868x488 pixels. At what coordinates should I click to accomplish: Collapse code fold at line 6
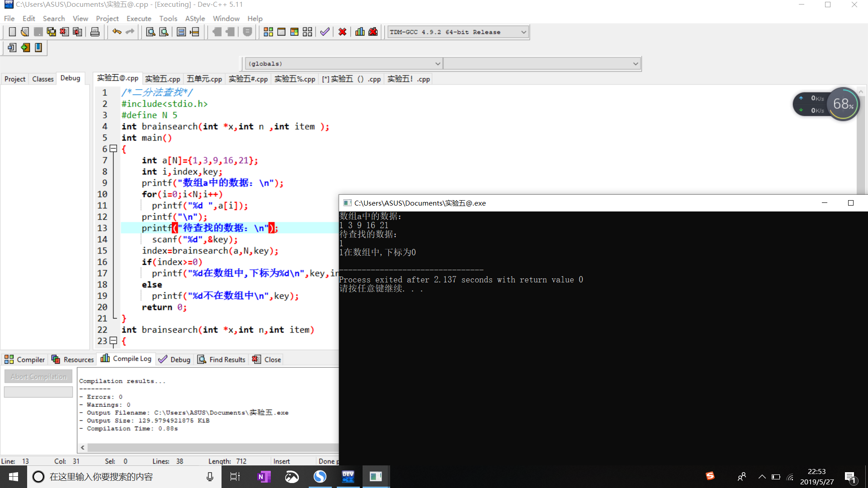[x=113, y=149]
